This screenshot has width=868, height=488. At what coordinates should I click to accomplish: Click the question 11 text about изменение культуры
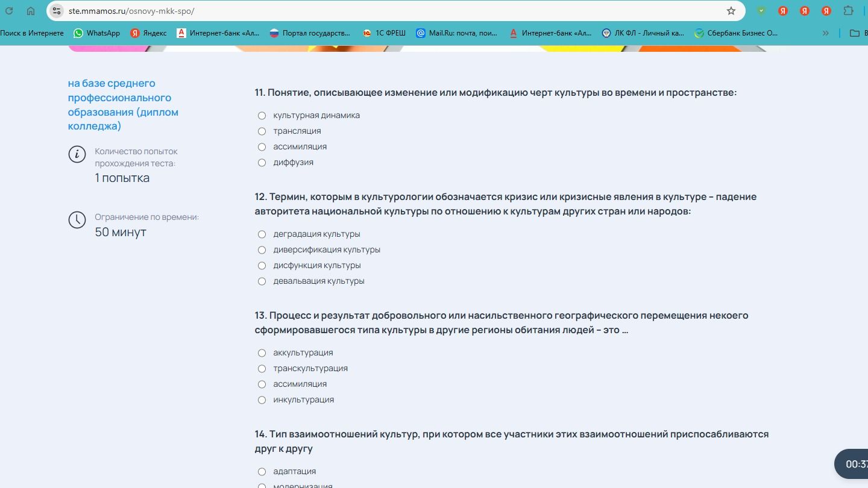[495, 93]
